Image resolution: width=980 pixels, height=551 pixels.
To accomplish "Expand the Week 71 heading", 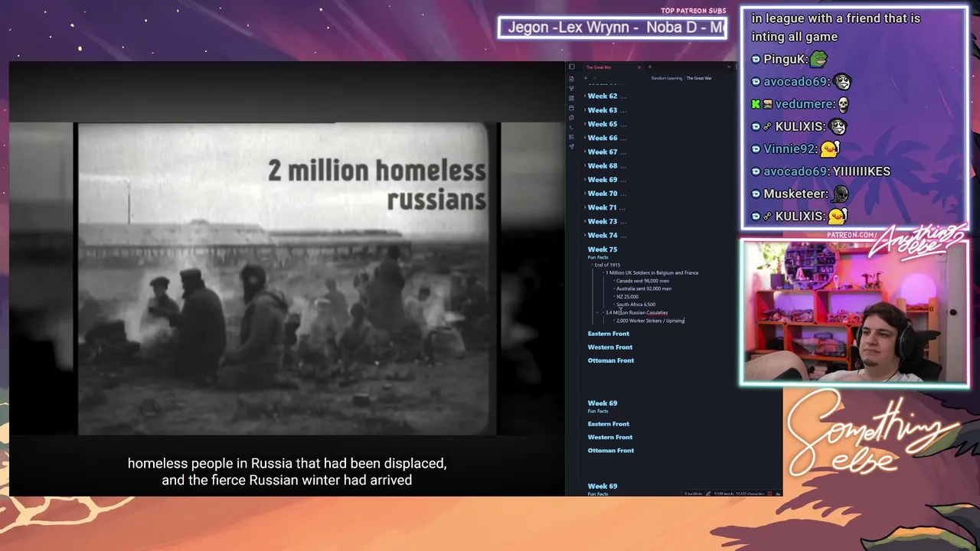I will point(585,207).
